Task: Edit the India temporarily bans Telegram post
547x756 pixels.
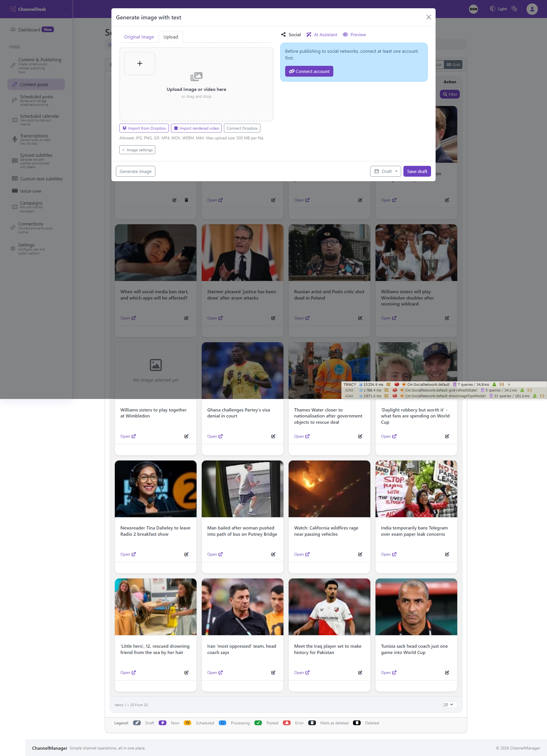Action: click(x=447, y=554)
